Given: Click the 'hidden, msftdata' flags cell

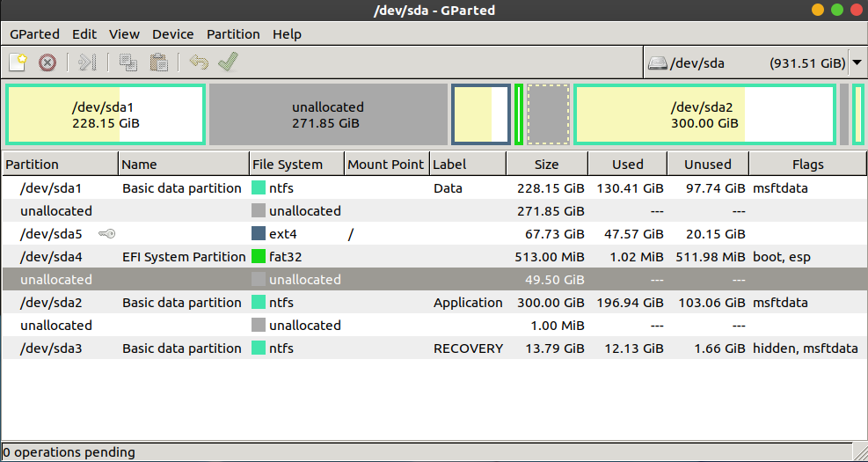Looking at the screenshot, I should [x=806, y=348].
